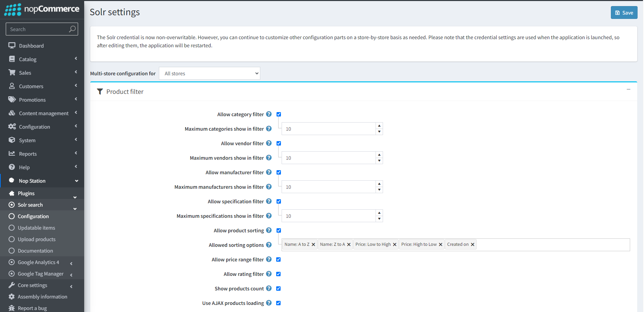
Task: Open the Multi-store configuration dropdown
Action: 210,73
